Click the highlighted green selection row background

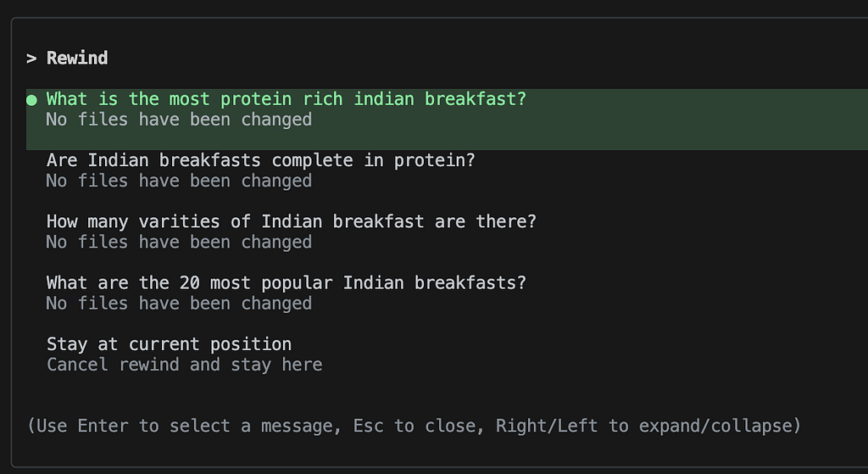[447, 120]
